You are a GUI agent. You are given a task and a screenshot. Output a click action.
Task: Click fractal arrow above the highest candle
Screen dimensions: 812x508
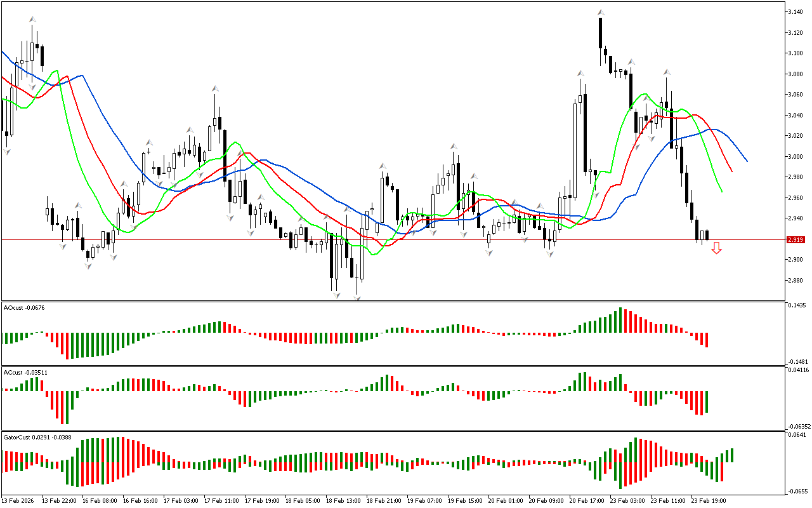[x=600, y=12]
